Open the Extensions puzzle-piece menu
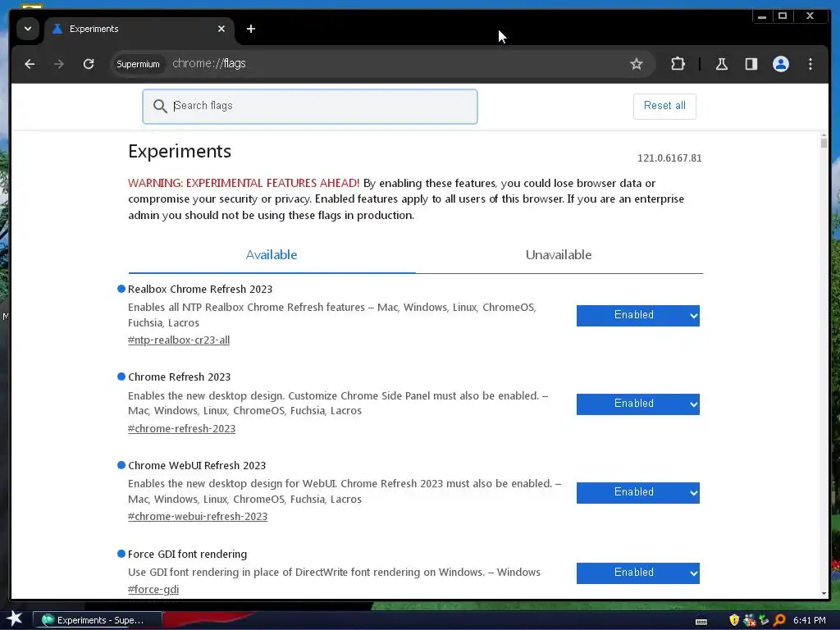This screenshot has width=840, height=630. click(678, 64)
